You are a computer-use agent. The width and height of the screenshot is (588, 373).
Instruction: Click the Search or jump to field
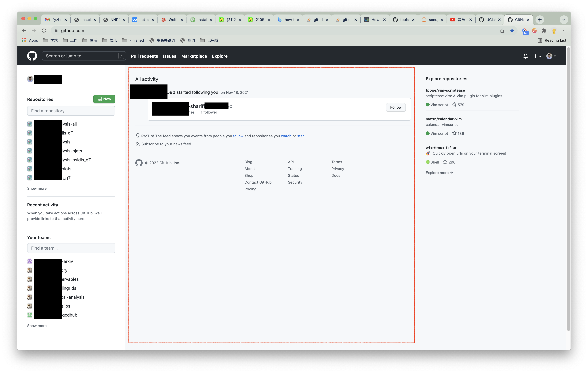pyautogui.click(x=83, y=56)
